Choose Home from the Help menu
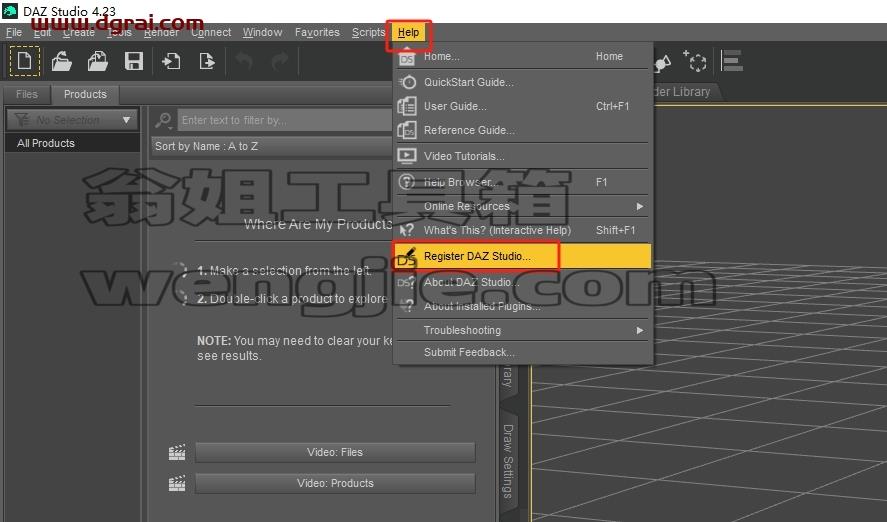The height and width of the screenshot is (522, 887). [523, 57]
